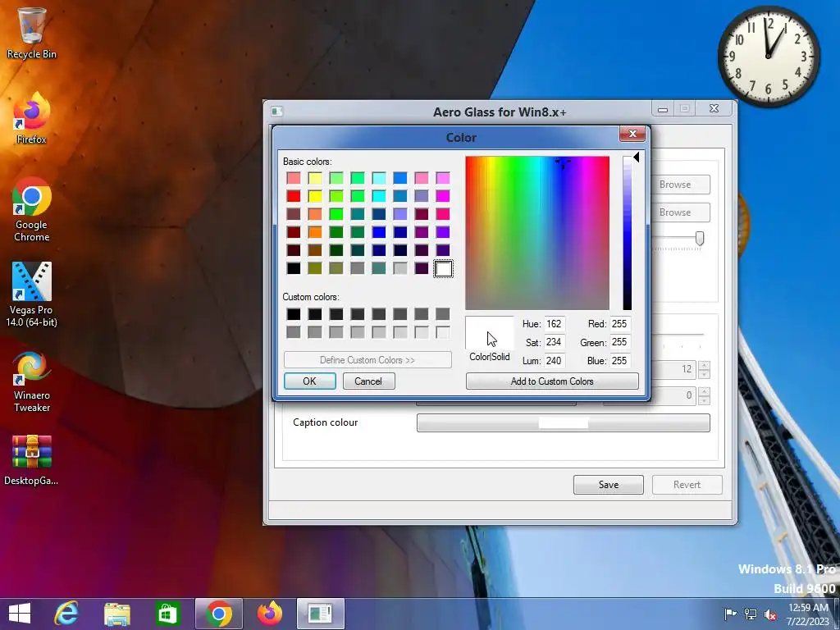Close the Aero Glass for Win8.x+ window
The image size is (840, 630).
(714, 108)
